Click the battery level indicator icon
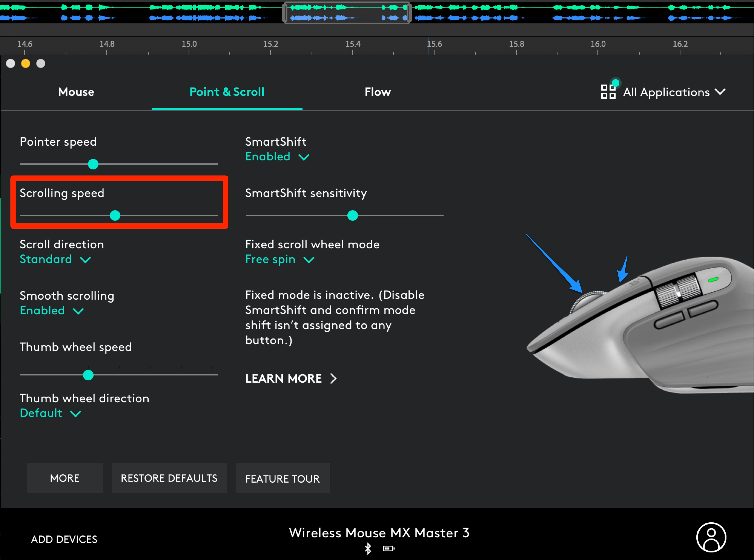754x560 pixels. click(x=388, y=548)
